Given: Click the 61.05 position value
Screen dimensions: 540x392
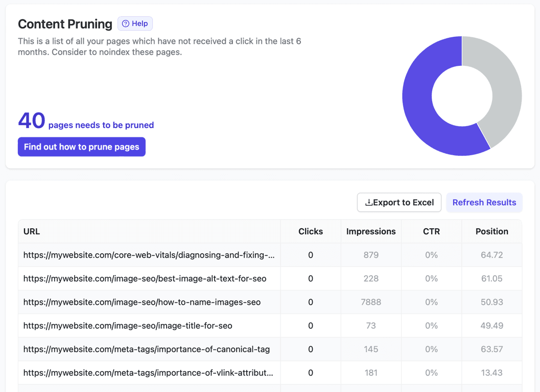Looking at the screenshot, I should (492, 278).
